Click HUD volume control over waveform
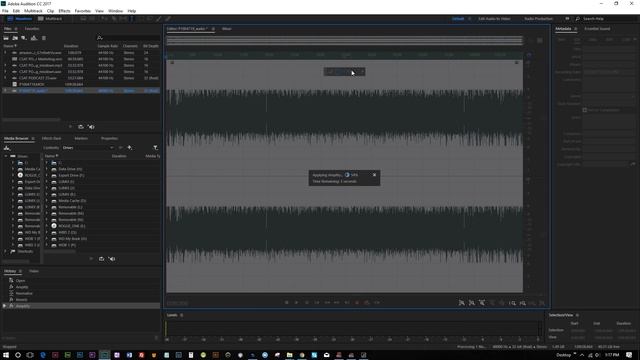 point(344,72)
